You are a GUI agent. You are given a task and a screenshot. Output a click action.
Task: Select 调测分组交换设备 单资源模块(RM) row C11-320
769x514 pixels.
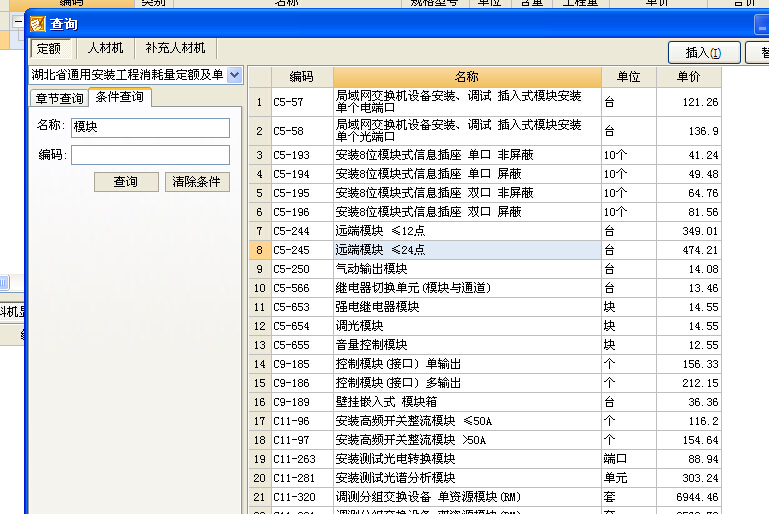click(485, 497)
